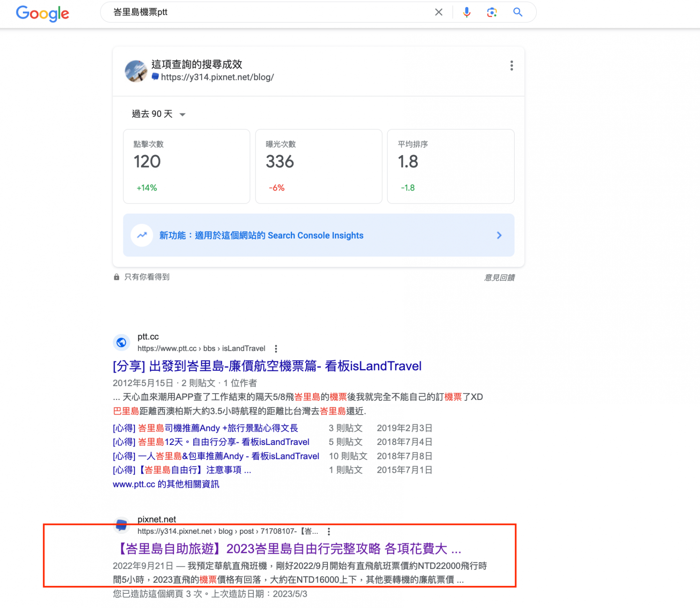The width and height of the screenshot is (700, 608).
Task: Click the 點擊次數 120 metric card
Action: coord(186,166)
